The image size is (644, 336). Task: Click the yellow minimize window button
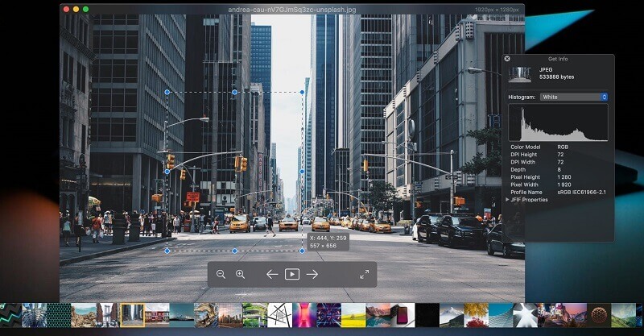pyautogui.click(x=76, y=9)
